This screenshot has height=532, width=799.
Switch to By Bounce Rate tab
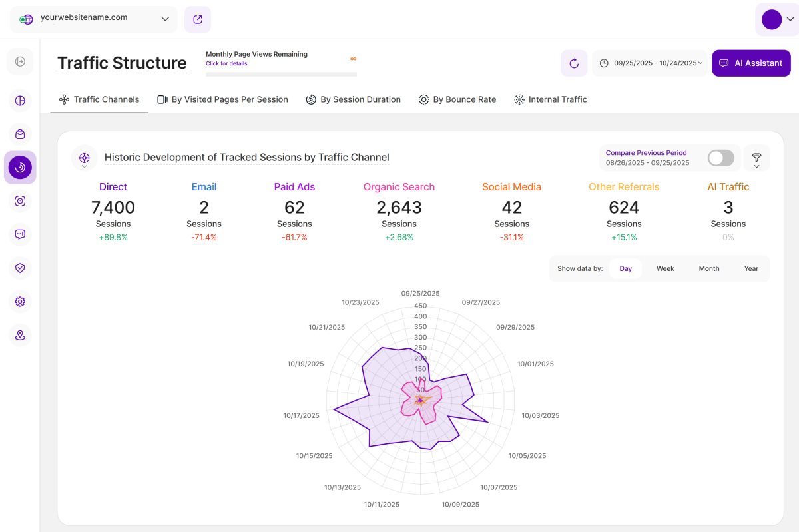[x=457, y=99]
